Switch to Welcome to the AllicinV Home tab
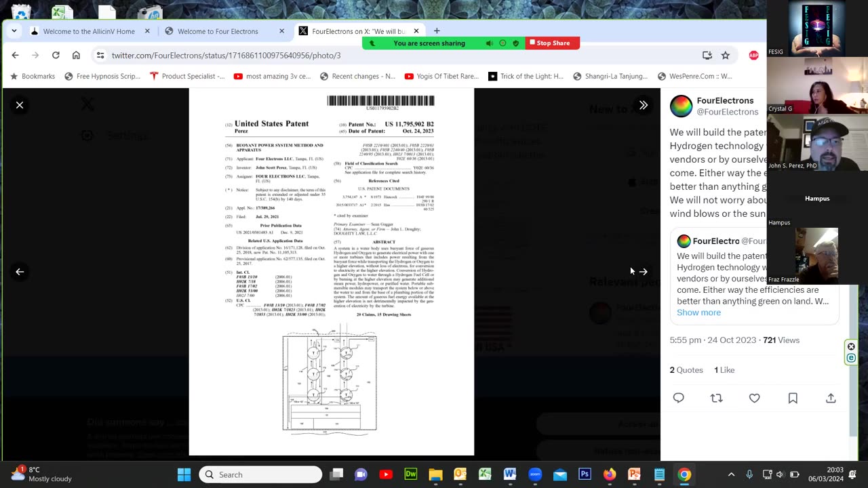This screenshot has width=868, height=488. pyautogui.click(x=89, y=31)
